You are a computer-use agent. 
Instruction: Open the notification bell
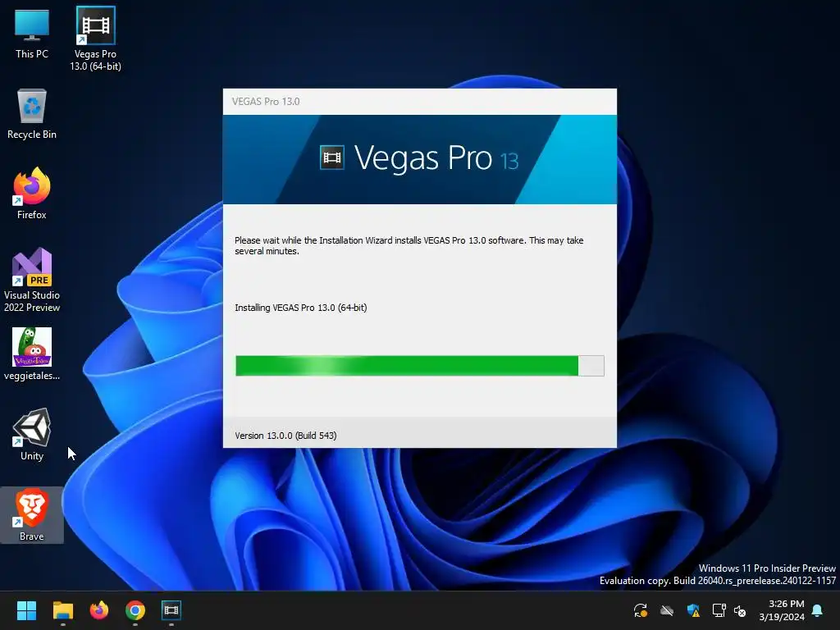(x=817, y=610)
